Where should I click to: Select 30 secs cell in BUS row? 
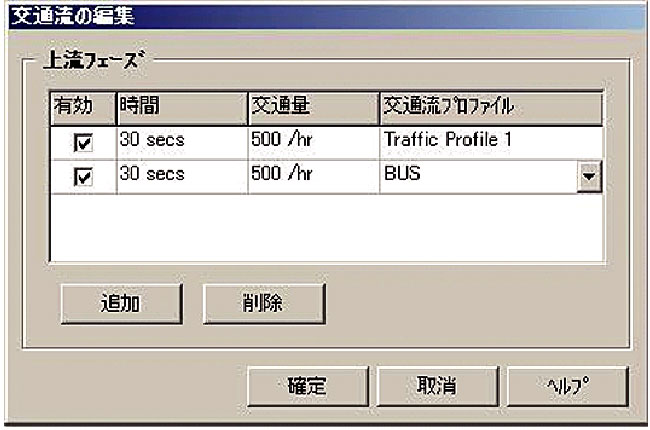point(182,177)
